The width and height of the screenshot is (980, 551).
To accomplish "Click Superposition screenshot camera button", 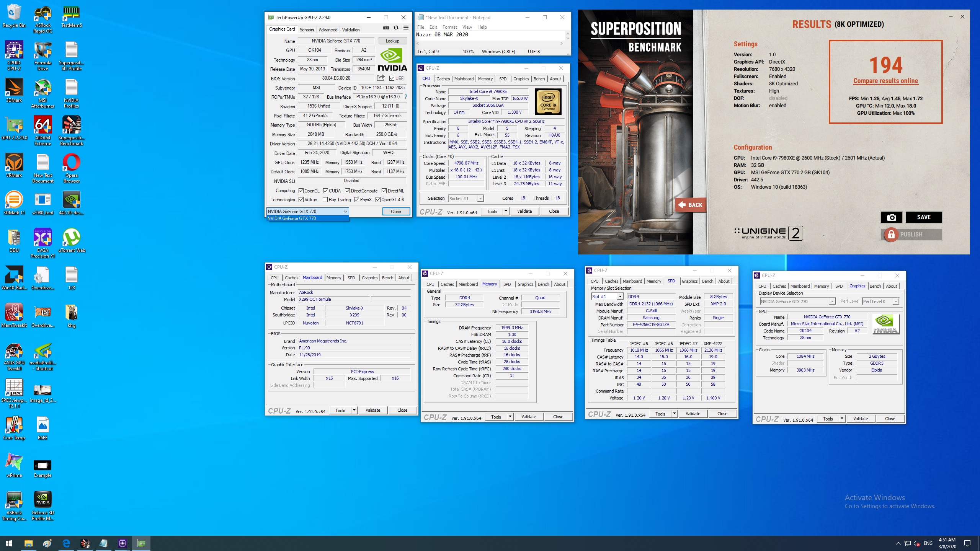I will (891, 217).
